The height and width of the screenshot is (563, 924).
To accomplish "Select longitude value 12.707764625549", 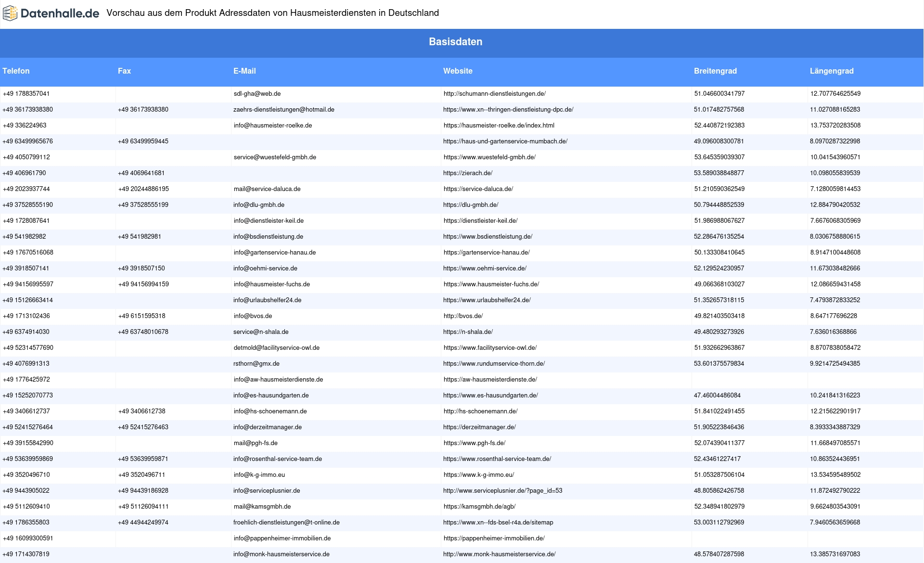I will [835, 94].
